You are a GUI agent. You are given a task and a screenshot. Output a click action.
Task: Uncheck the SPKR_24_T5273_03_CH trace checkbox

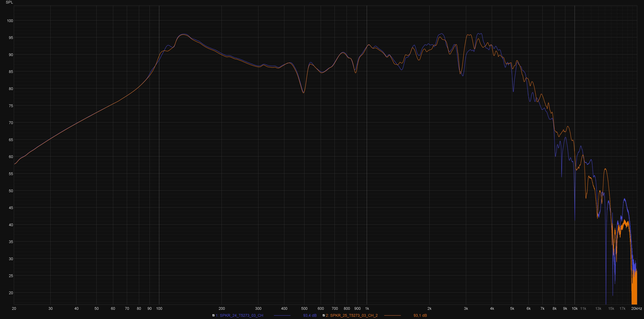pos(213,315)
